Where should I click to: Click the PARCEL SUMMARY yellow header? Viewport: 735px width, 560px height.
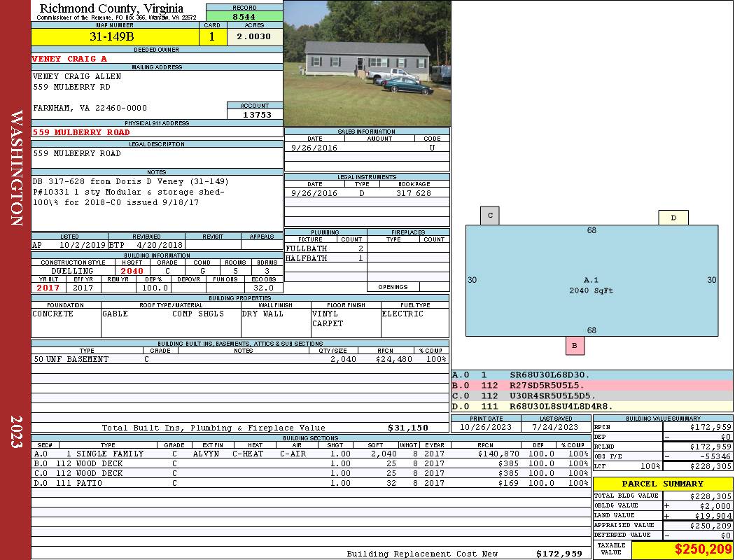point(662,484)
